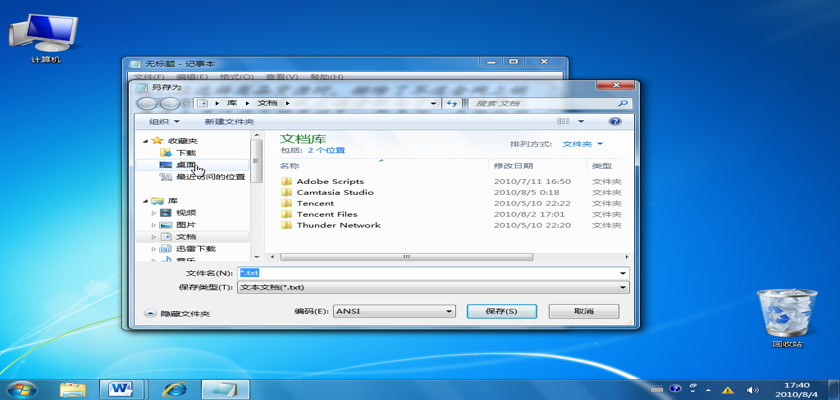Open the Adobe Scripts folder
This screenshot has height=400, width=840.
(329, 181)
